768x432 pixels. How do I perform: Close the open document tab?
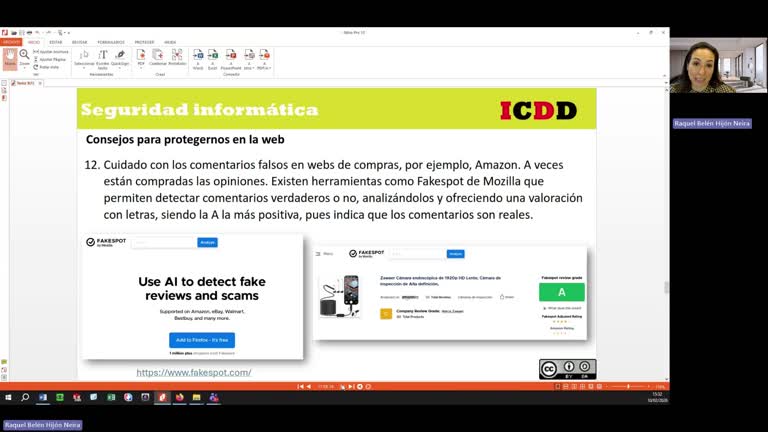[40, 83]
